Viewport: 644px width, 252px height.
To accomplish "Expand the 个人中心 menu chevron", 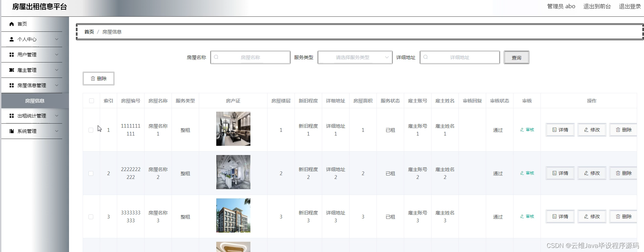I will pyautogui.click(x=57, y=39).
